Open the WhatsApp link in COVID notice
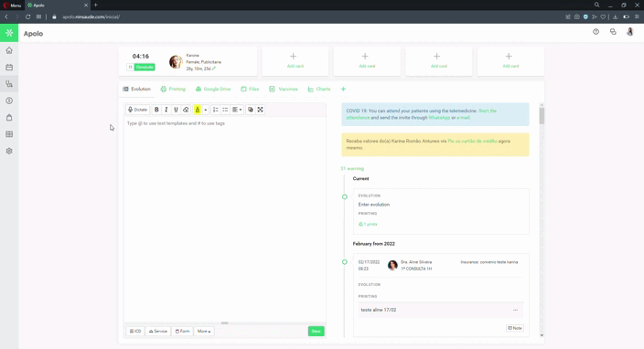Viewport: 644px width, 349px height. click(439, 118)
